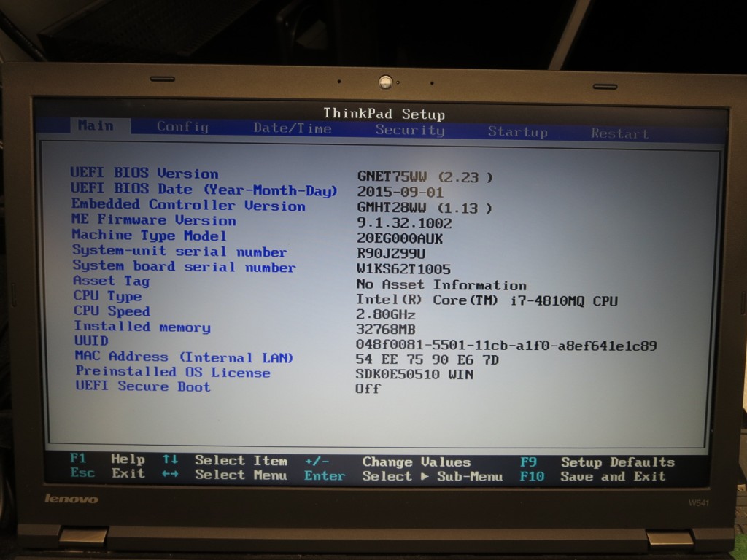Select the System-unit serial number label
This screenshot has width=747, height=560.
click(x=179, y=251)
